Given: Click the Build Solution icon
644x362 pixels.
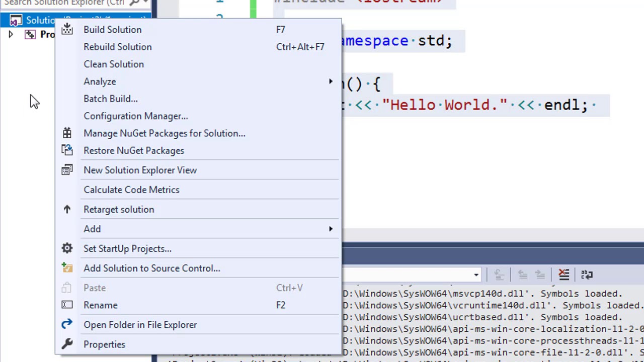Looking at the screenshot, I should pos(67,30).
